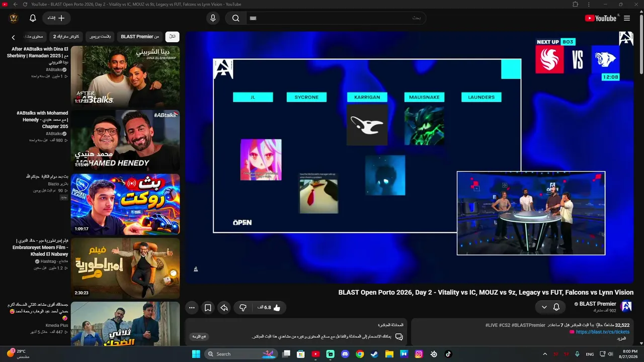Select the كاونتر سترايك 2 chip
The width and height of the screenshot is (644, 362).
point(66,37)
